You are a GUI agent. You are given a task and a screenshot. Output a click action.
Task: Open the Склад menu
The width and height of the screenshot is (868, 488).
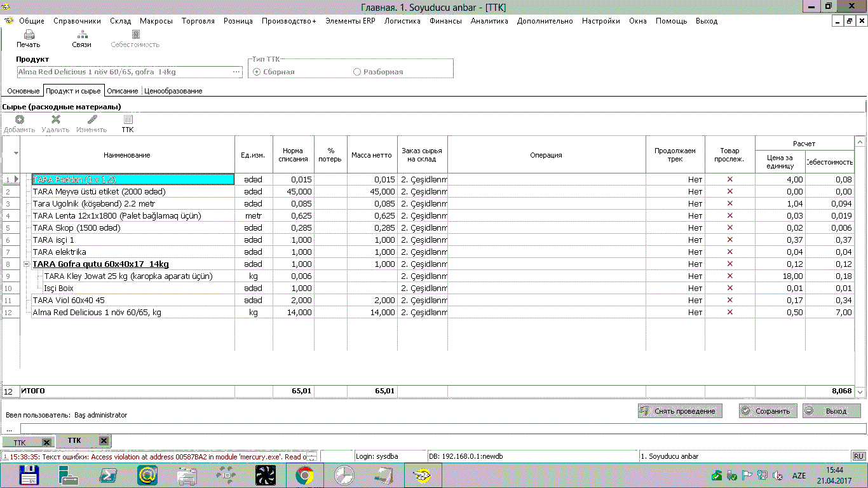click(121, 21)
